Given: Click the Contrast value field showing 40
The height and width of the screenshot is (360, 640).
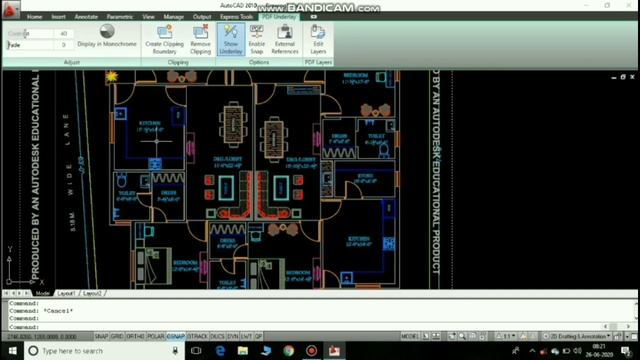Looking at the screenshot, I should click(x=64, y=33).
